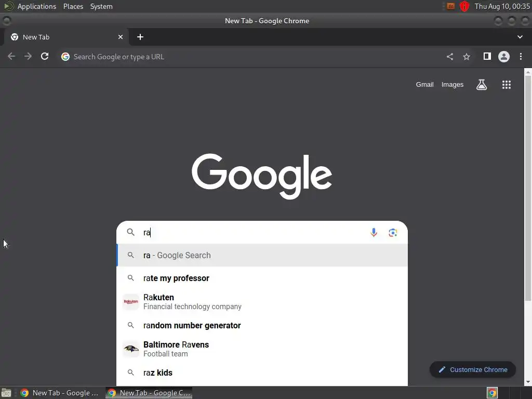Open Chrome three-dot menu
Viewport: 532px width, 399px height.
click(521, 56)
